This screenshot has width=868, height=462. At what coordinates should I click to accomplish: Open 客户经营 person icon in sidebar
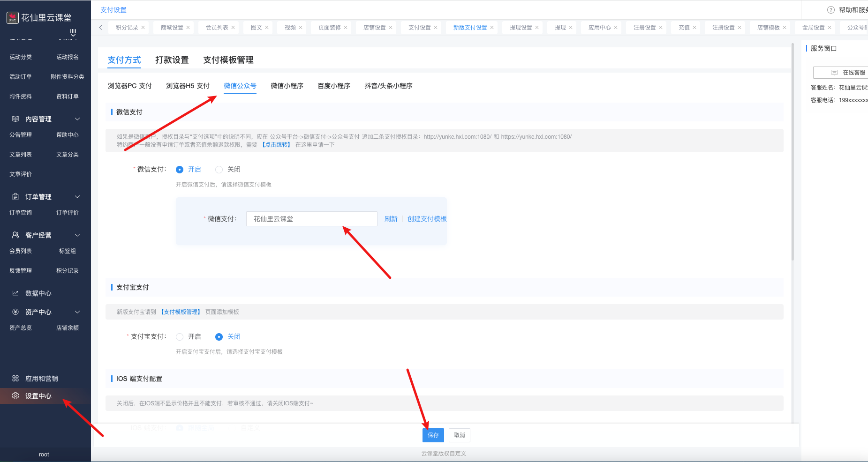[x=15, y=235]
